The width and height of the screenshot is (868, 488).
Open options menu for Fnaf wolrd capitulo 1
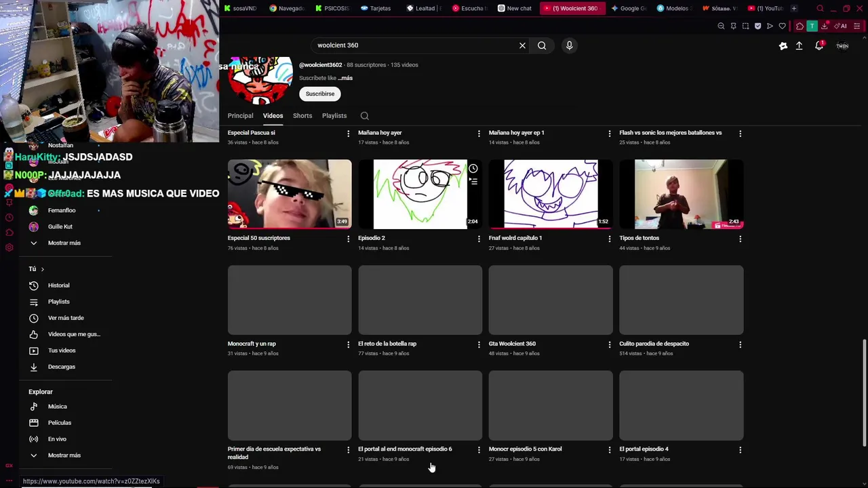pos(609,239)
